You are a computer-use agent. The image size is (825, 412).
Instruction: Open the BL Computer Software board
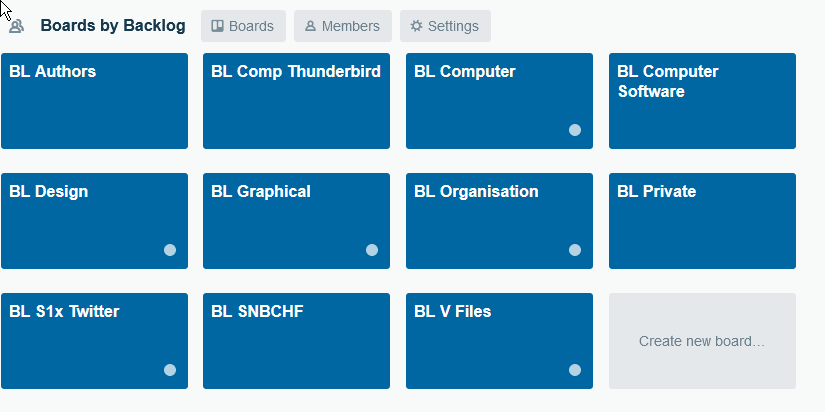click(702, 101)
